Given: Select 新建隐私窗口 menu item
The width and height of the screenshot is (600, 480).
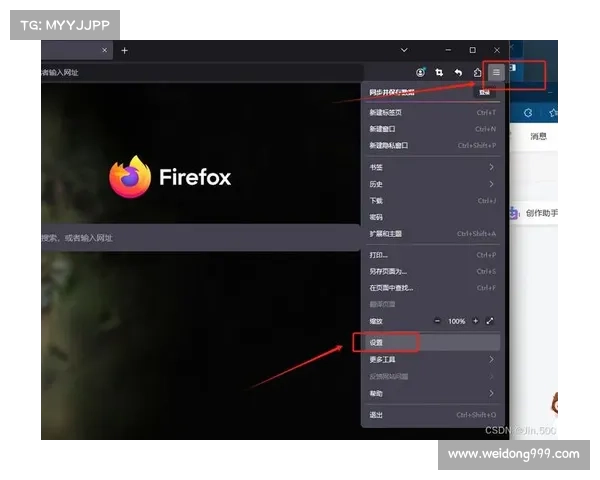Looking at the screenshot, I should [x=432, y=145].
